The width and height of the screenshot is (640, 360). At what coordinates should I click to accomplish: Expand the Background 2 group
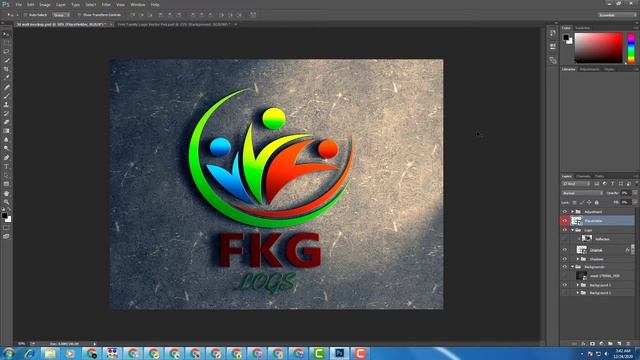pos(578,293)
